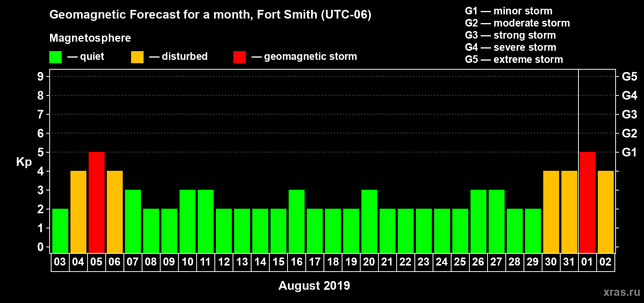Click the G3 label on right axis
Viewport: 644px width, 303px height.
tap(629, 114)
